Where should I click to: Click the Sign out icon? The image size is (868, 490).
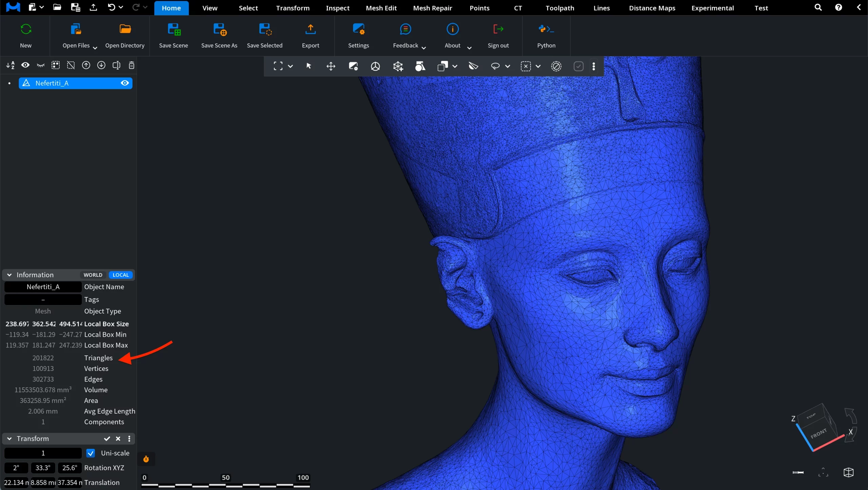(x=498, y=30)
